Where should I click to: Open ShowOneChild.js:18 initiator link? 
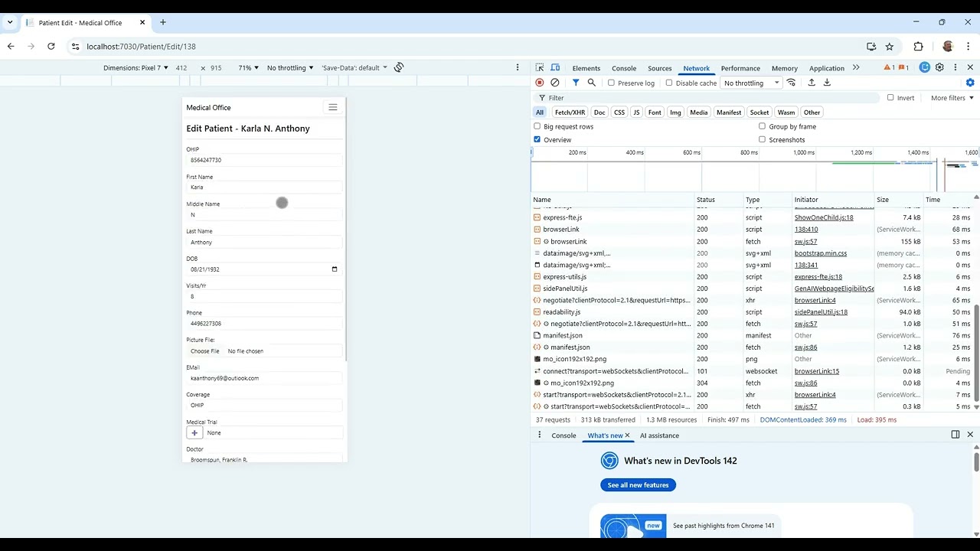tap(824, 218)
